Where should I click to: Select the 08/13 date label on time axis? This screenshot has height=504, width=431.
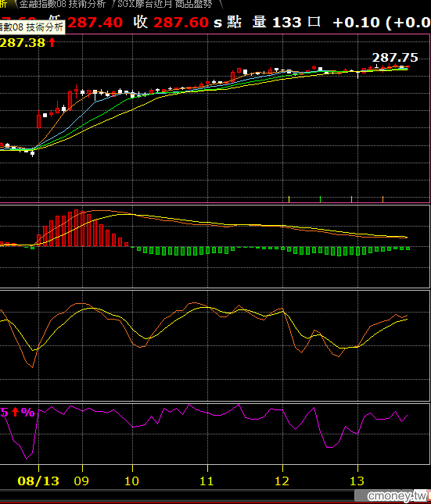38,481
